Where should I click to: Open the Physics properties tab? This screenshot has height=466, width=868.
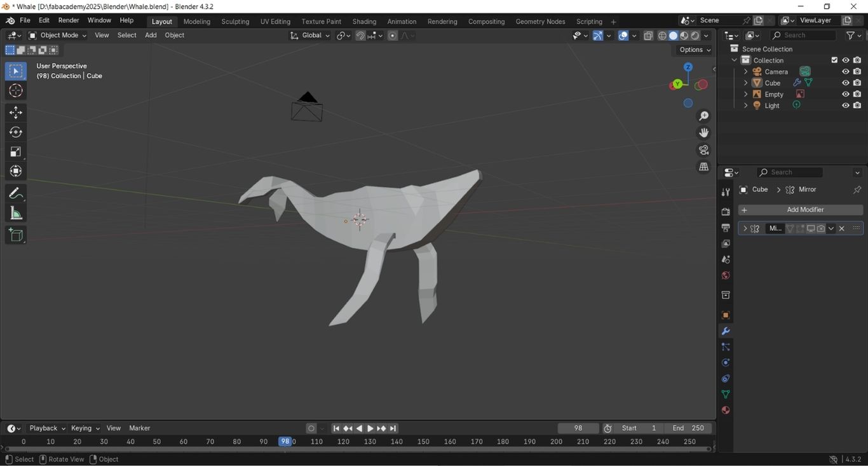pyautogui.click(x=726, y=362)
